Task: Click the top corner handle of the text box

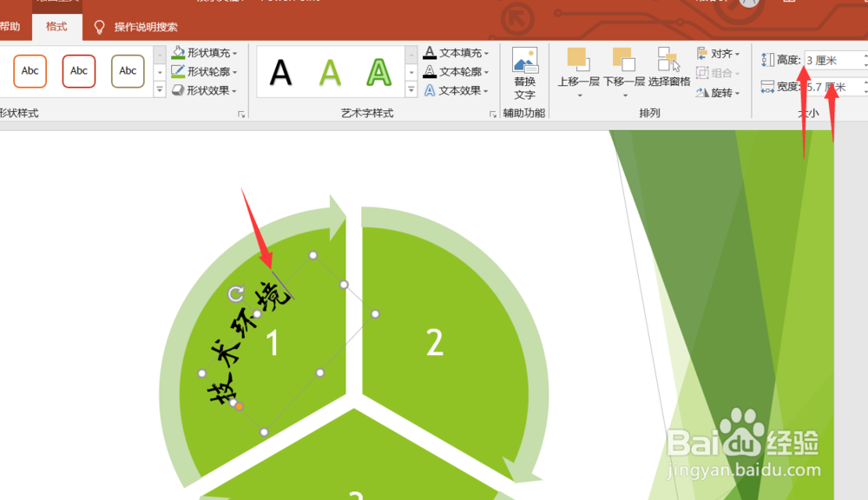Action: pyautogui.click(x=313, y=255)
